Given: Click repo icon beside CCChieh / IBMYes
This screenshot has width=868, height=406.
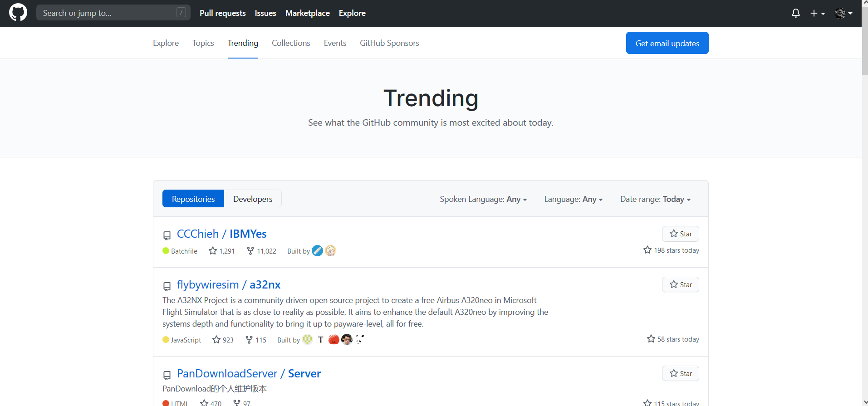Looking at the screenshot, I should coord(167,235).
